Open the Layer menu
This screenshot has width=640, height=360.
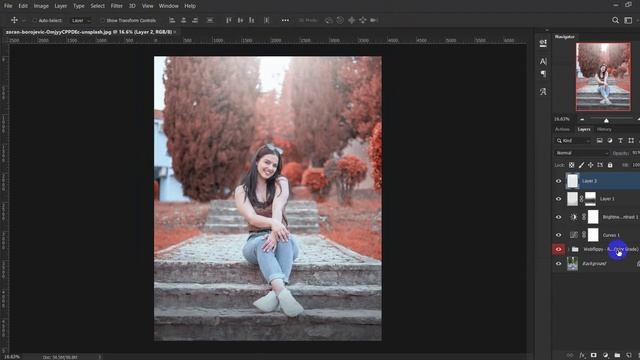(x=60, y=6)
